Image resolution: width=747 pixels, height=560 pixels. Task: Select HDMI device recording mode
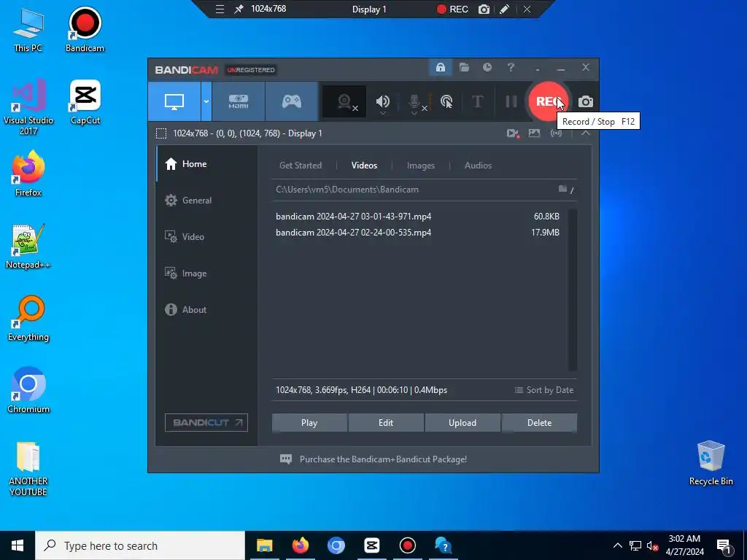tap(239, 101)
